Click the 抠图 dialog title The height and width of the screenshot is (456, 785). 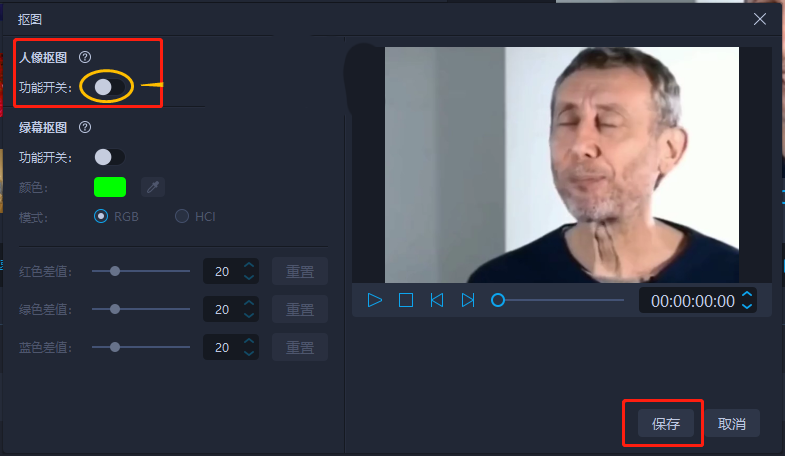30,20
